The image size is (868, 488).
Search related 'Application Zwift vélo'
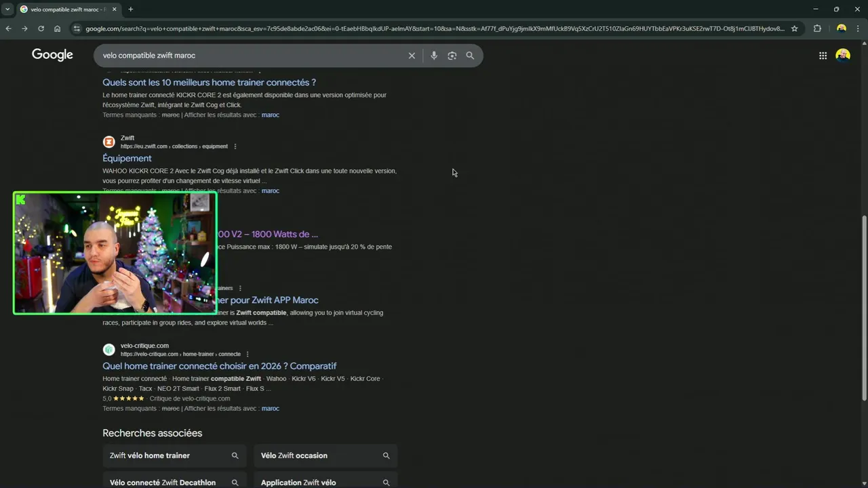(325, 480)
